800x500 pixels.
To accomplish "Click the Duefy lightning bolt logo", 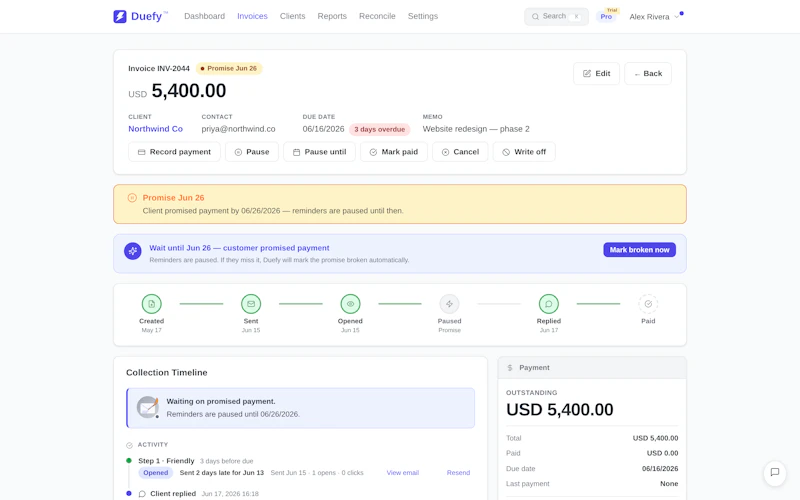I will (120, 16).
